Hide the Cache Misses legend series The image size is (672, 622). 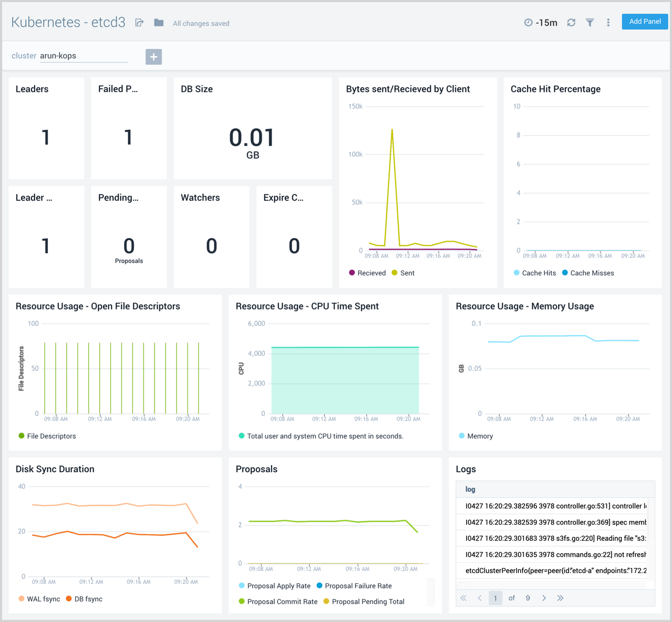588,273
